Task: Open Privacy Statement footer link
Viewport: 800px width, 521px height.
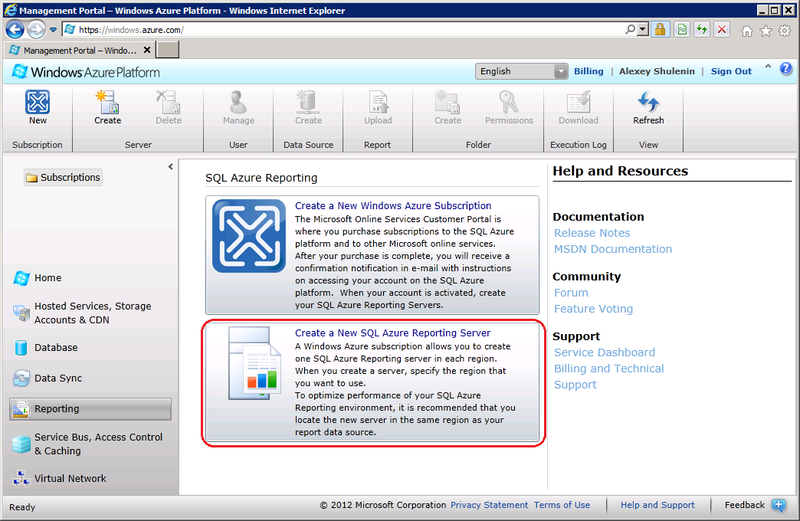Action: click(x=489, y=505)
